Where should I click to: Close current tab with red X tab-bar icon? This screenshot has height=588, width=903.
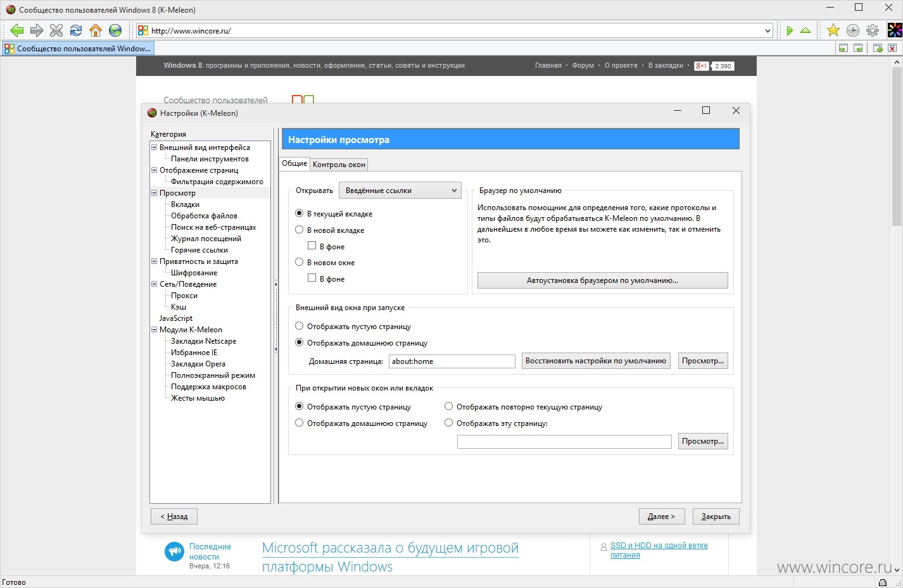[892, 48]
